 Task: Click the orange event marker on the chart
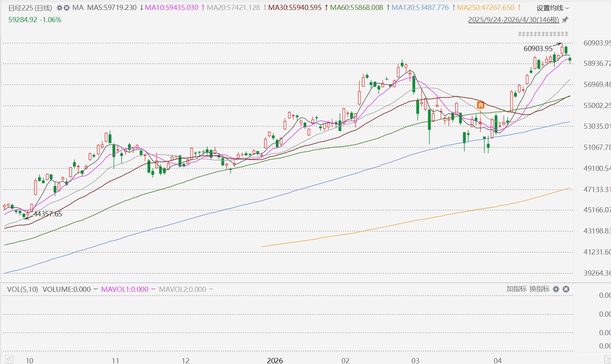point(481,105)
